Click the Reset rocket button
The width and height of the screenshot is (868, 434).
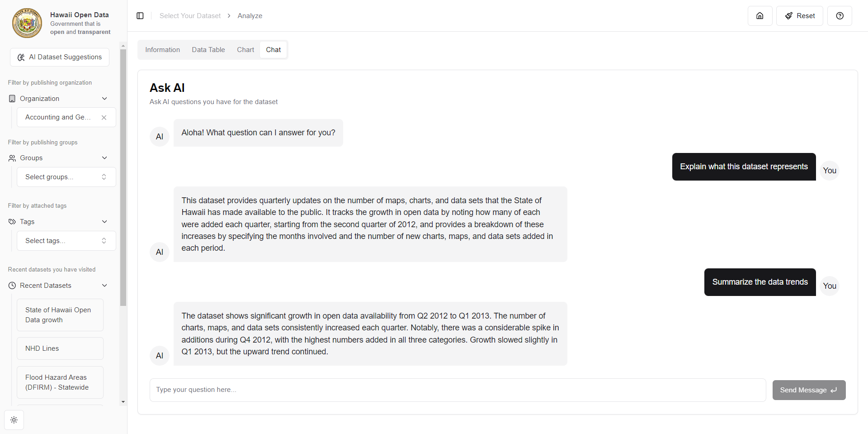[x=799, y=16]
